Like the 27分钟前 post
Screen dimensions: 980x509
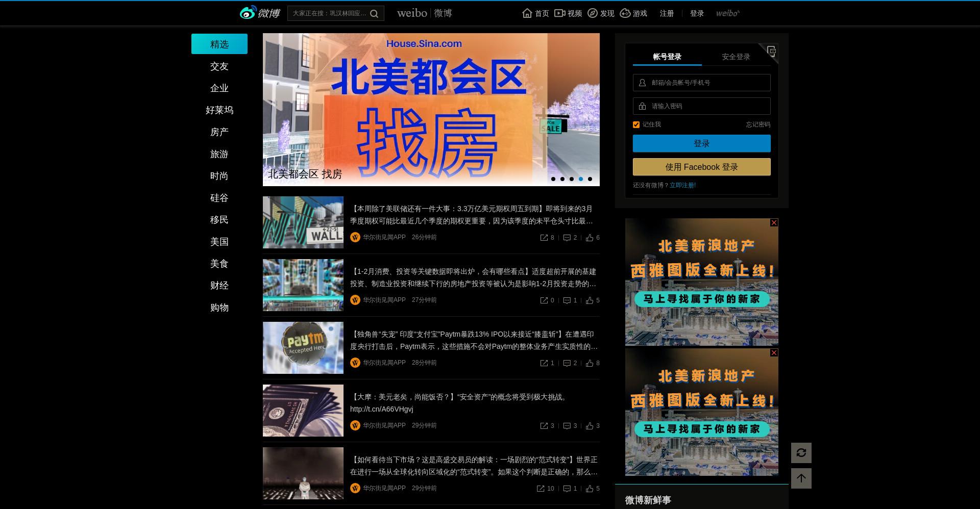tap(590, 300)
